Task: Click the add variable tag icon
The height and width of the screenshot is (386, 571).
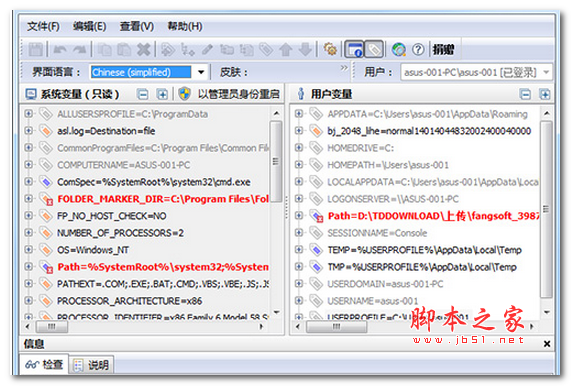Action: pyautogui.click(x=168, y=49)
